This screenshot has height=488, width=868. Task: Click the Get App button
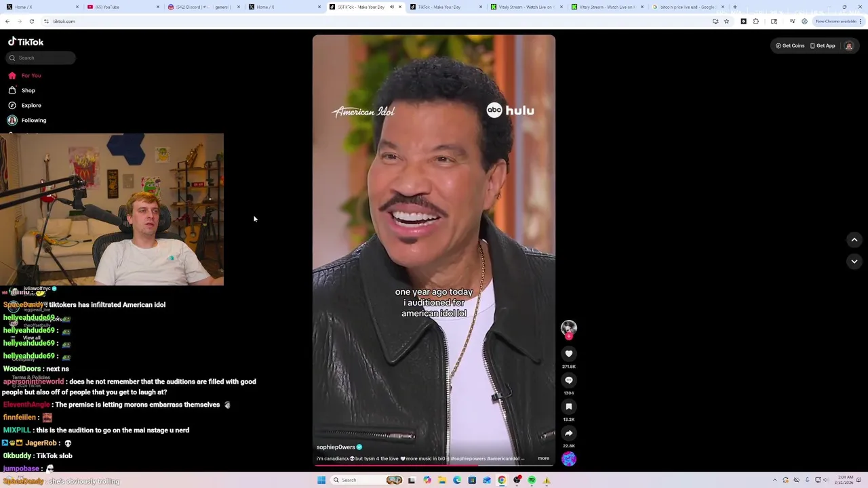point(823,45)
